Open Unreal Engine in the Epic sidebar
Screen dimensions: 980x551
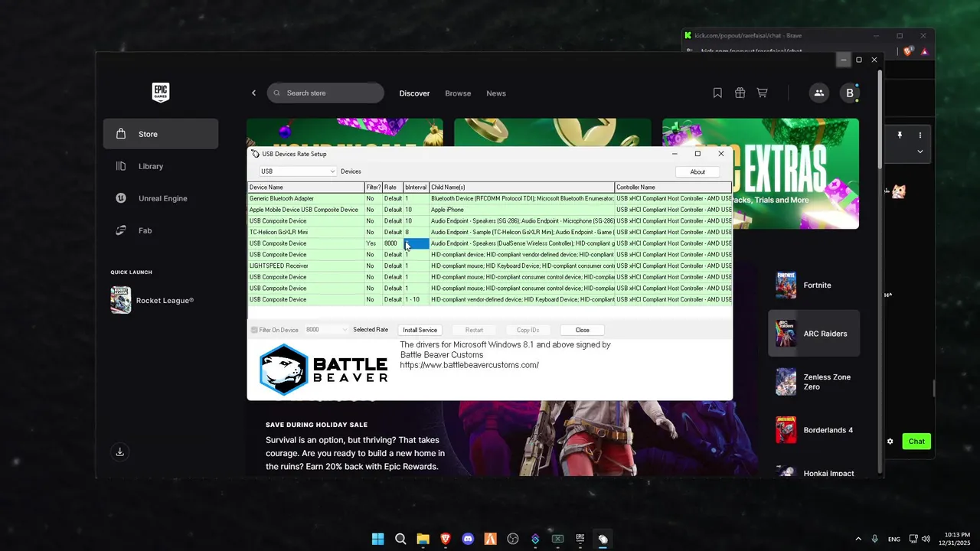click(x=161, y=198)
